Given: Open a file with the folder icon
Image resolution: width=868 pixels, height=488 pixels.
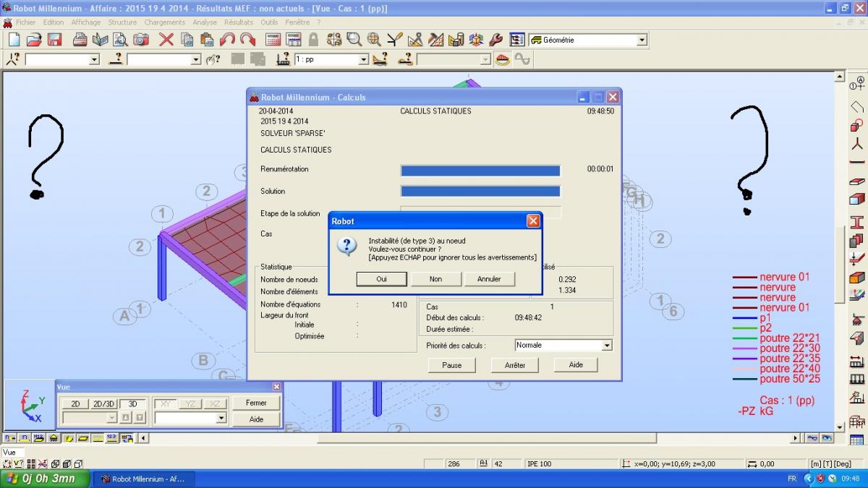Looking at the screenshot, I should click(x=33, y=40).
